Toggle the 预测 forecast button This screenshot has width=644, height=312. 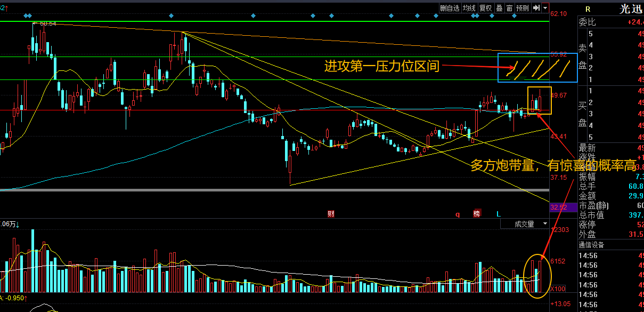pos(523,8)
